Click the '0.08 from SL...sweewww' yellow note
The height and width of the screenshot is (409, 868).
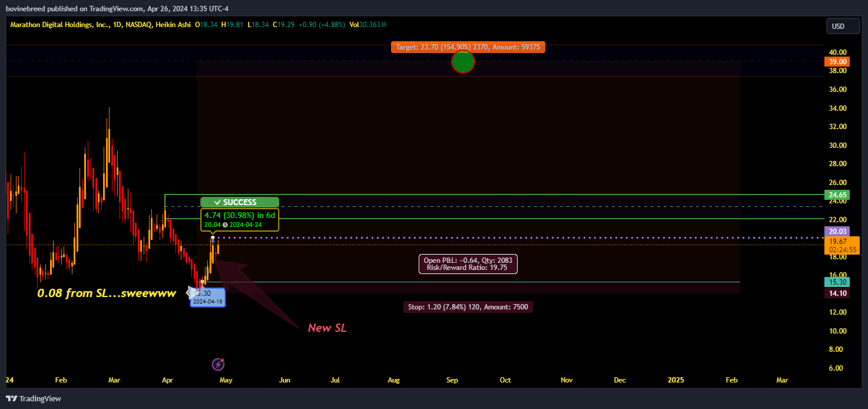(x=107, y=293)
